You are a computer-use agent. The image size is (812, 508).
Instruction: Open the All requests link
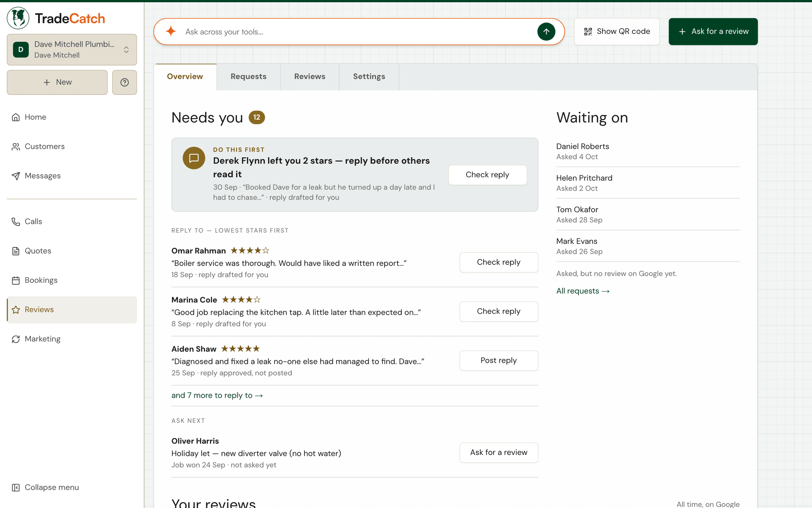point(583,291)
